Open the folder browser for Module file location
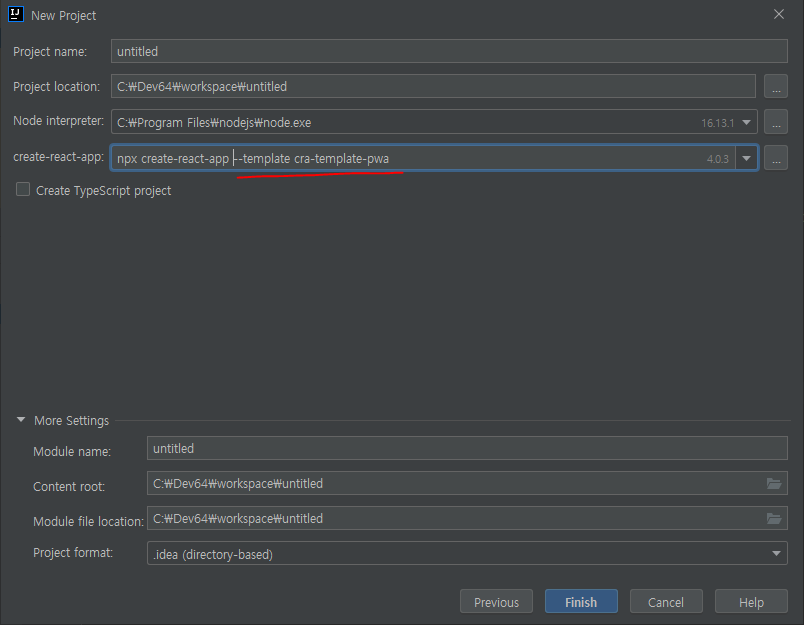Screen dimensions: 804x625 click(x=774, y=518)
